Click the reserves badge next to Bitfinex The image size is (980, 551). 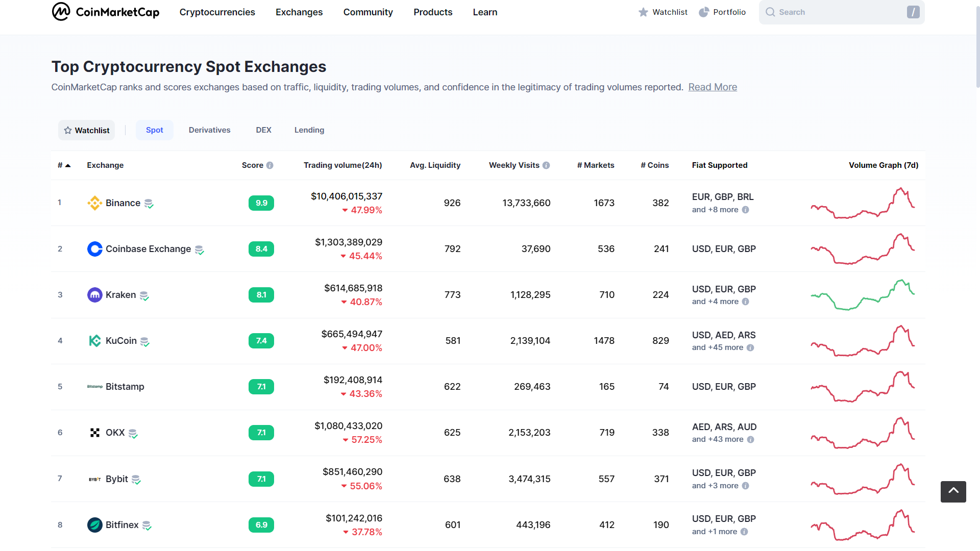coord(147,526)
